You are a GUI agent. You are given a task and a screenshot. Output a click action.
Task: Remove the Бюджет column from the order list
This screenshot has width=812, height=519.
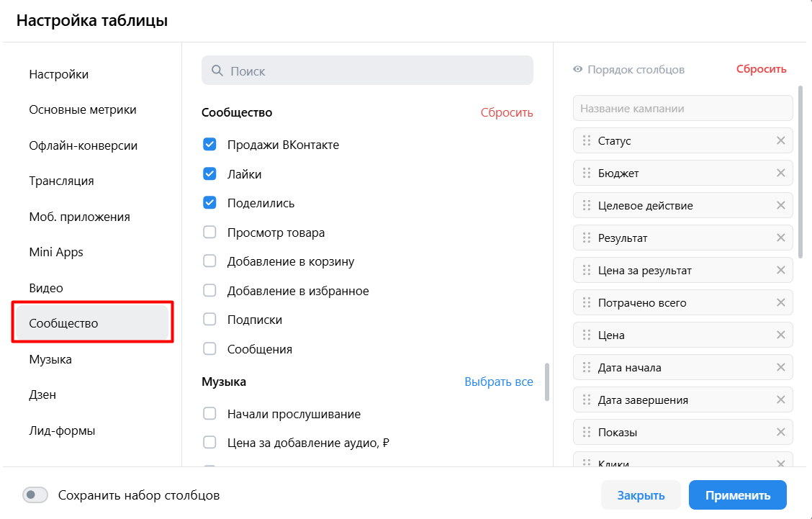780,173
